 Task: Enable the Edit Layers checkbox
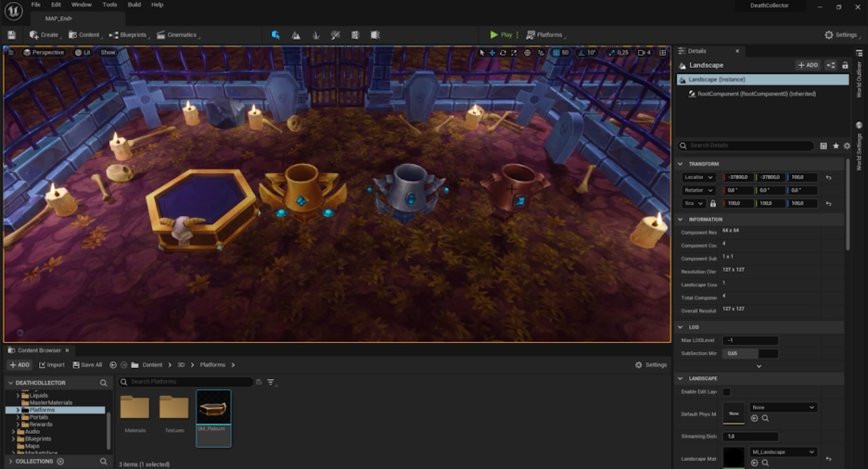[x=726, y=392]
